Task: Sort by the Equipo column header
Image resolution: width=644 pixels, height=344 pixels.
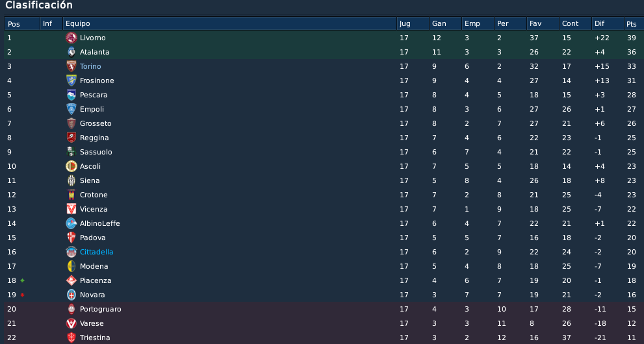Action: [229, 24]
